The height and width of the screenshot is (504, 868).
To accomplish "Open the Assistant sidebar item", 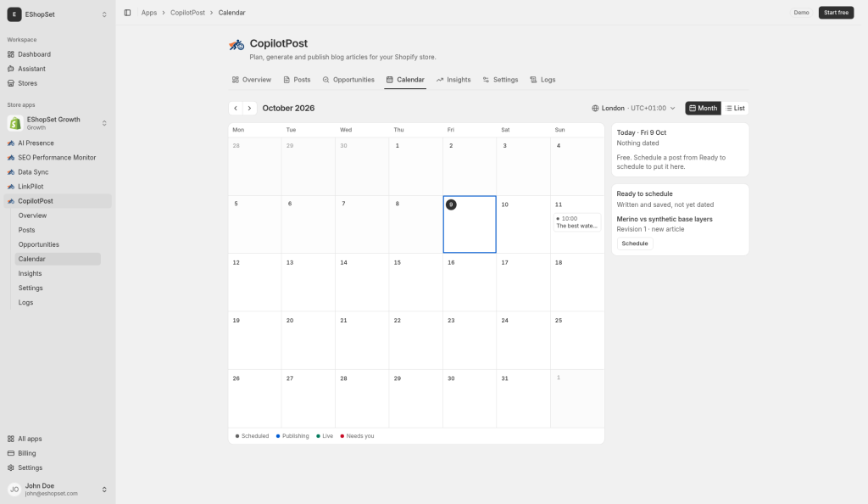I will (x=58, y=69).
